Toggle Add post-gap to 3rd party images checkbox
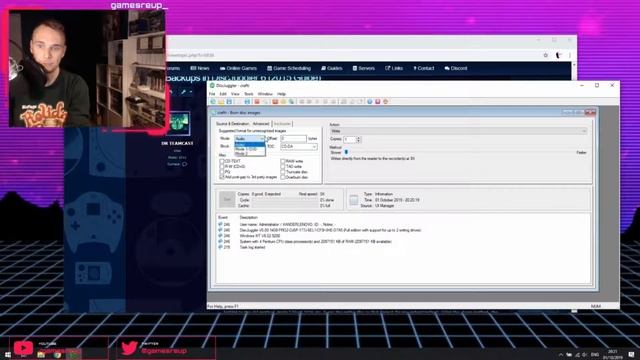This screenshot has width=640, height=360. coord(222,177)
